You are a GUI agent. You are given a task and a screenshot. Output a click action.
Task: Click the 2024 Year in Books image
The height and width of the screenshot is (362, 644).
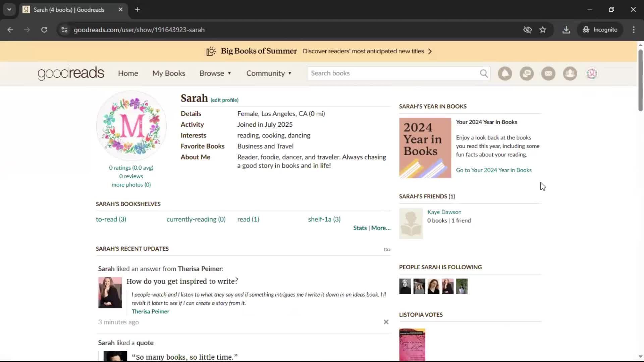click(425, 148)
